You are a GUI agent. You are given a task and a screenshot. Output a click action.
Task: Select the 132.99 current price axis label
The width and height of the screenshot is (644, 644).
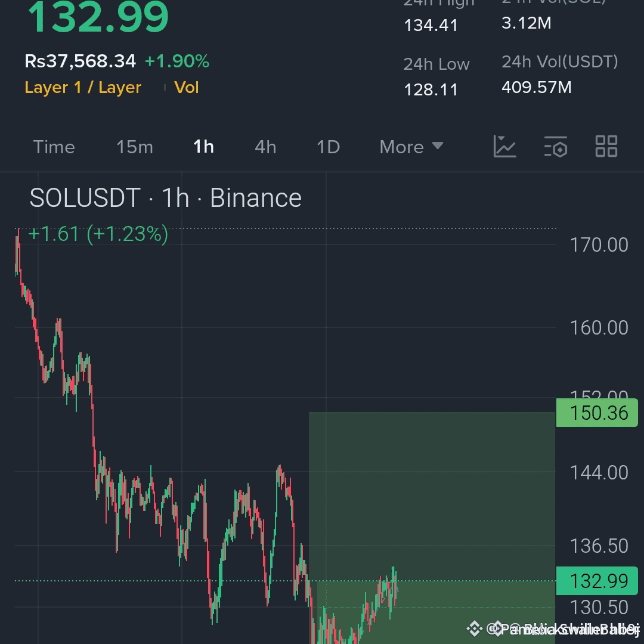click(x=597, y=581)
